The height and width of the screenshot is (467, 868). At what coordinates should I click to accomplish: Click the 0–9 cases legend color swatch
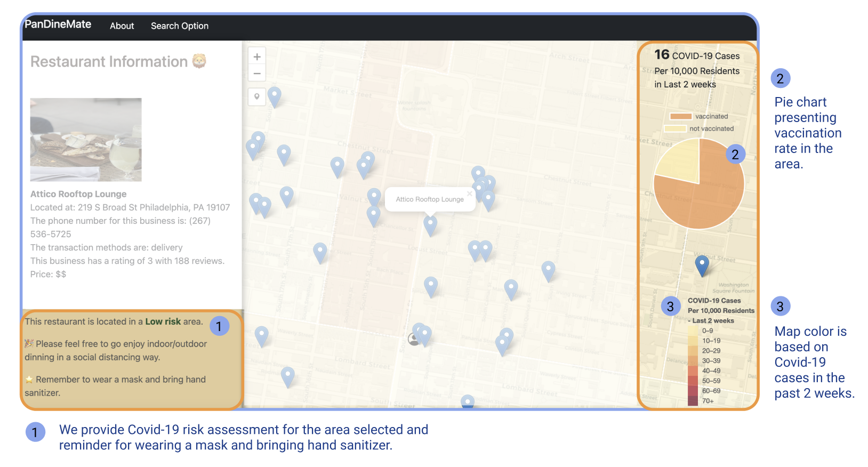tap(693, 331)
